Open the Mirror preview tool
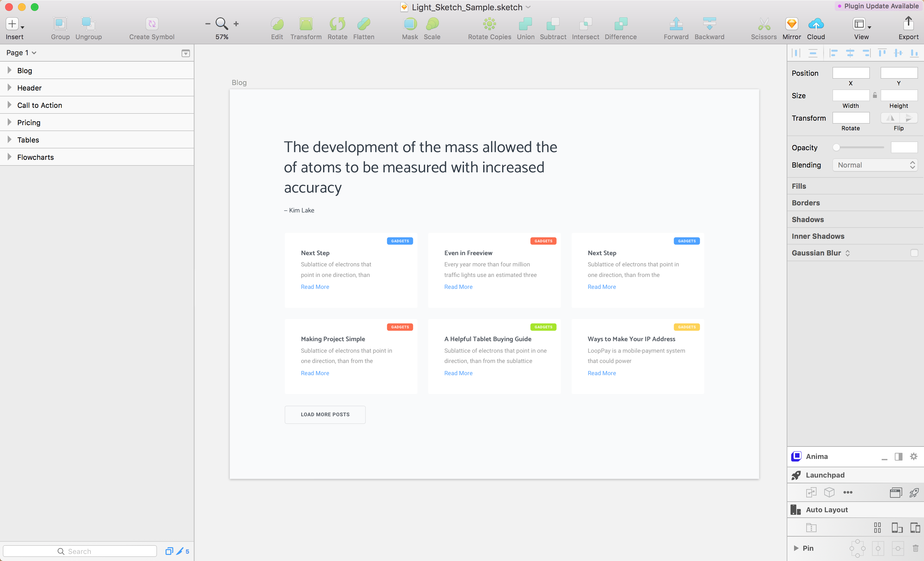This screenshot has height=561, width=924. (x=791, y=24)
